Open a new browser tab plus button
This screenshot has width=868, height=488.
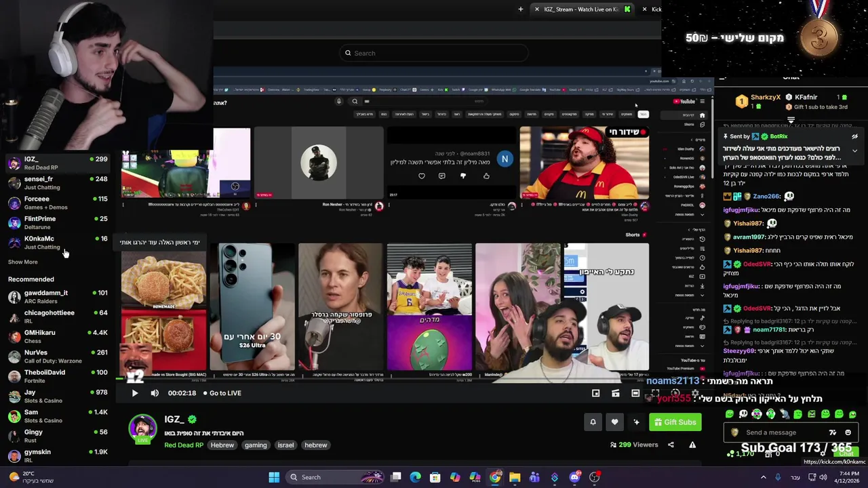point(521,9)
